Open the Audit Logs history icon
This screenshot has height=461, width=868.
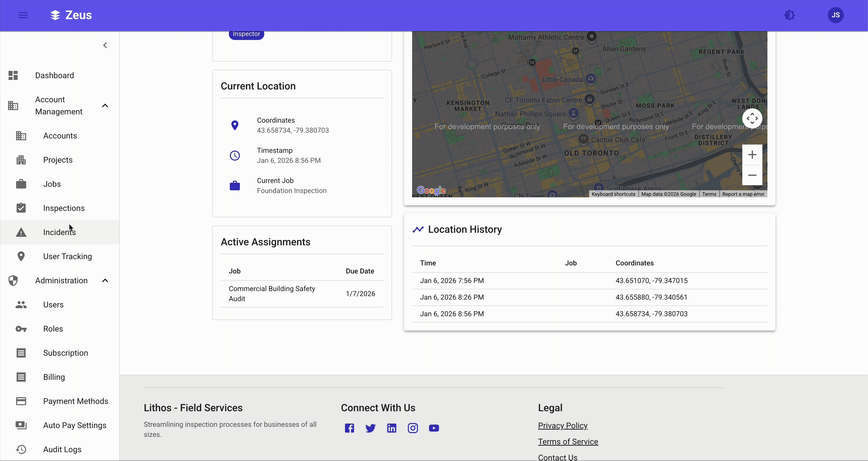point(21,449)
